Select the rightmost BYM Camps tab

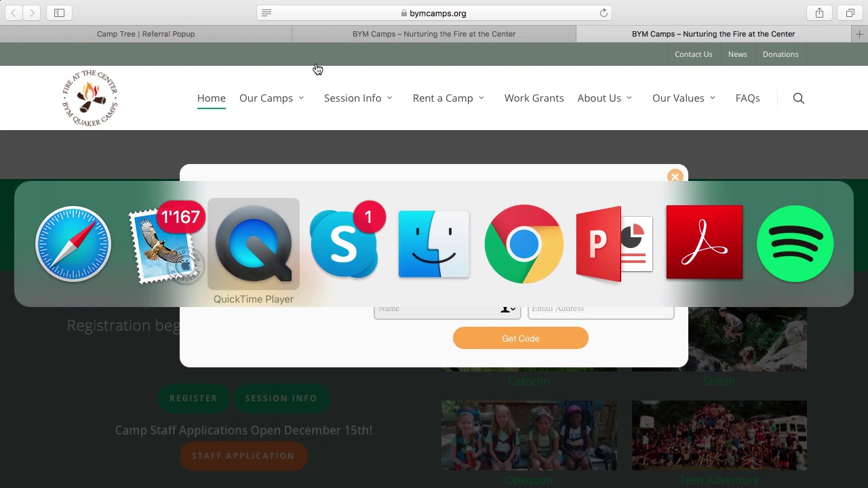coord(713,34)
